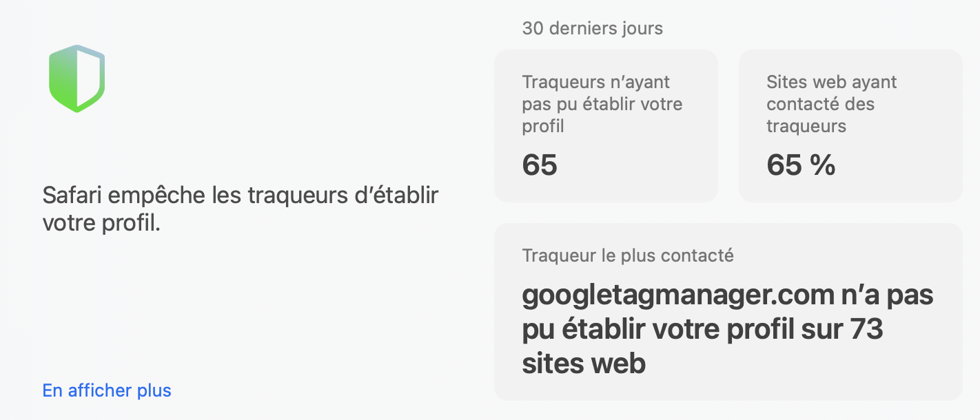Screen dimensions: 980x420
Task: Click "sites web" on the summary's last line
Action: (584, 363)
